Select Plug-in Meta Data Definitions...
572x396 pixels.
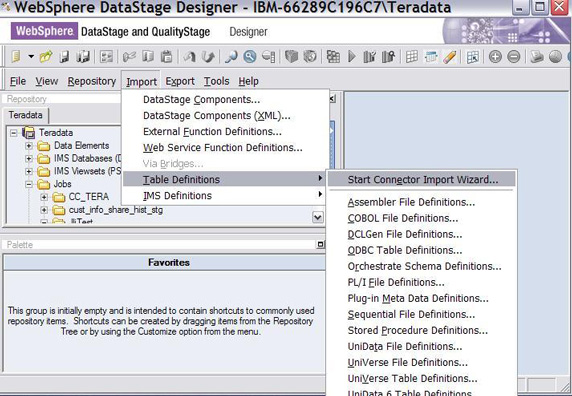(x=422, y=298)
